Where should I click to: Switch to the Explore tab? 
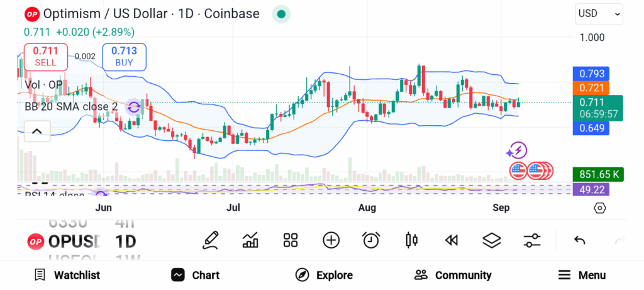[324, 275]
